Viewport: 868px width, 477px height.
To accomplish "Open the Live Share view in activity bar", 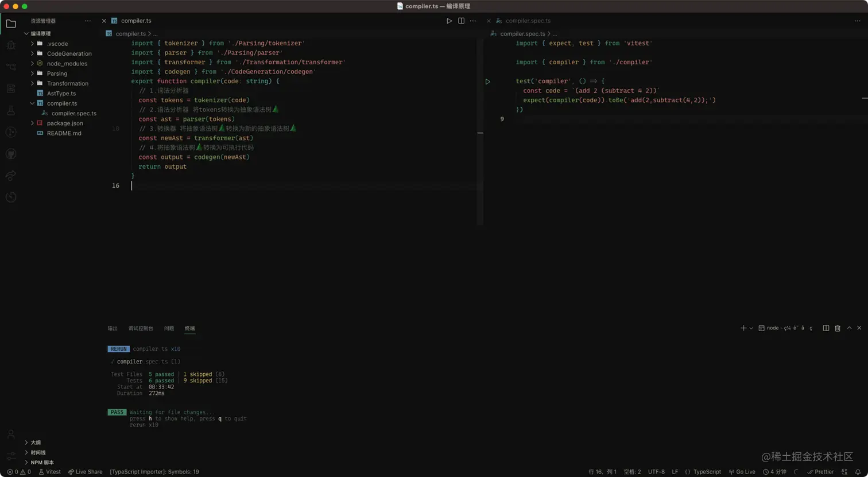I will [11, 176].
